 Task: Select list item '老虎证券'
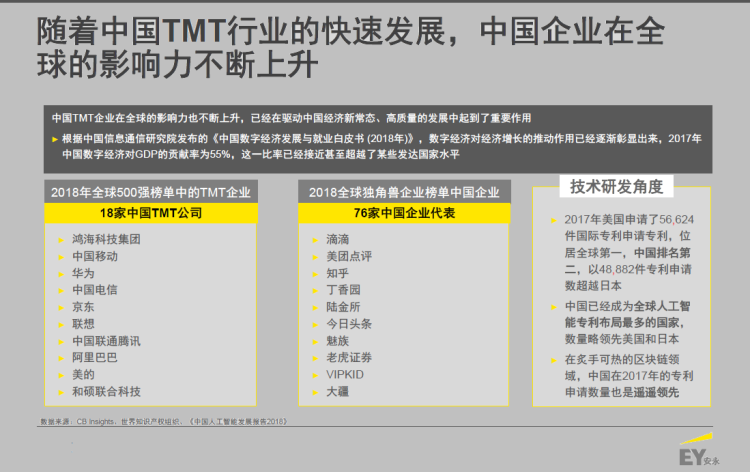349,358
